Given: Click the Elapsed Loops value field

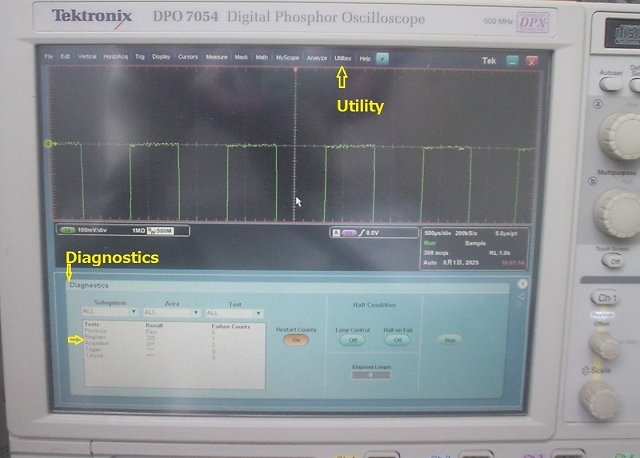Looking at the screenshot, I should 371,375.
